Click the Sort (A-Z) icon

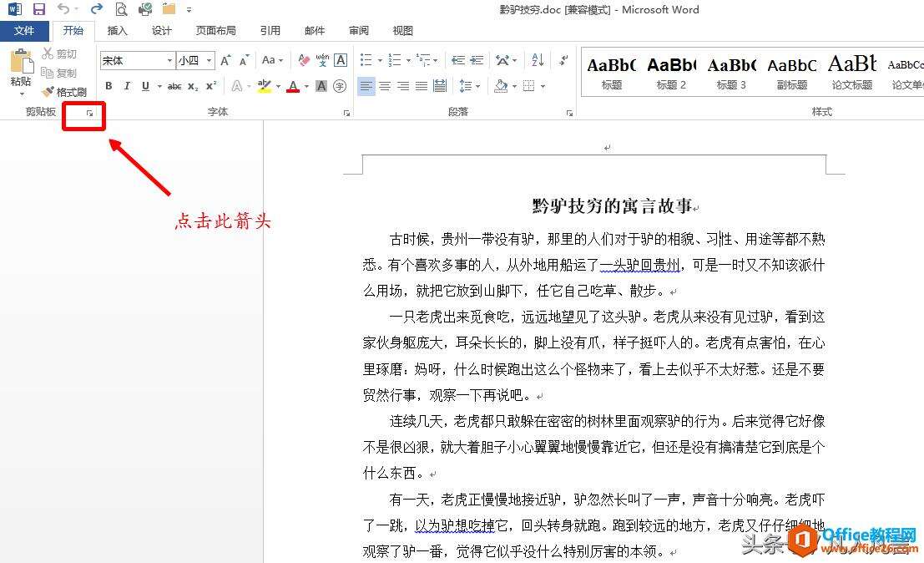538,60
